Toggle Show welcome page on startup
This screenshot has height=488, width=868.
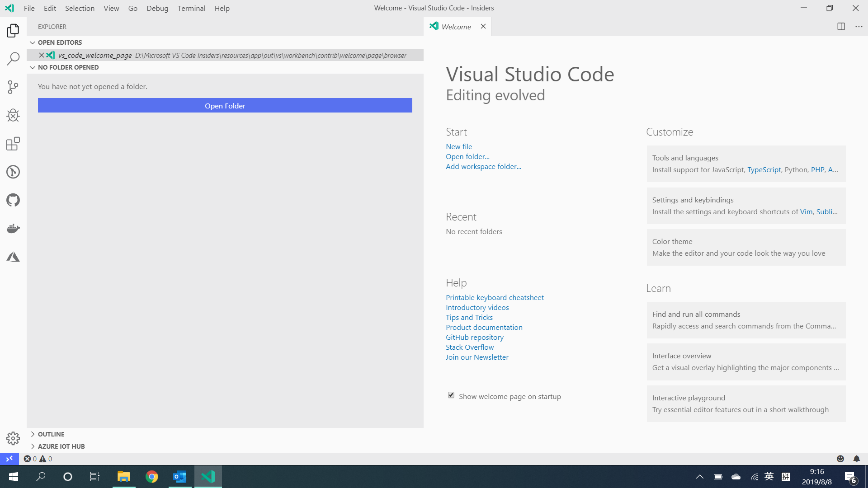pyautogui.click(x=451, y=395)
